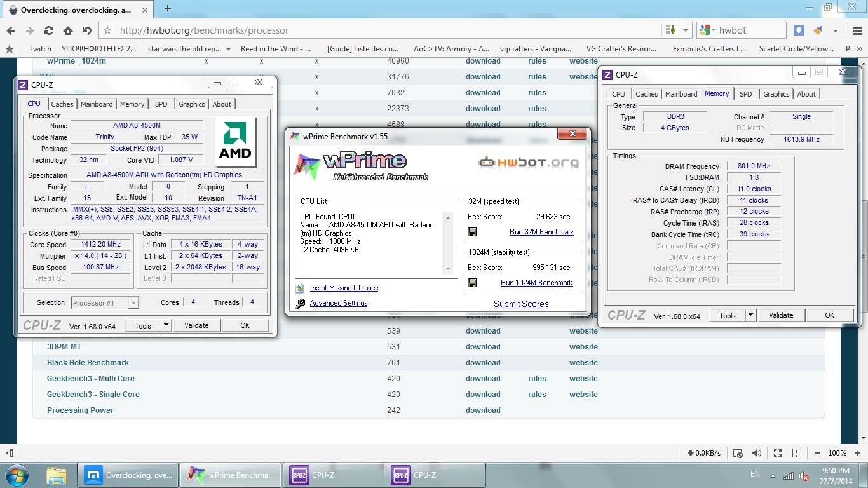Click Submit Scores in wPrime
Screen dimensions: 868x488
point(521,304)
